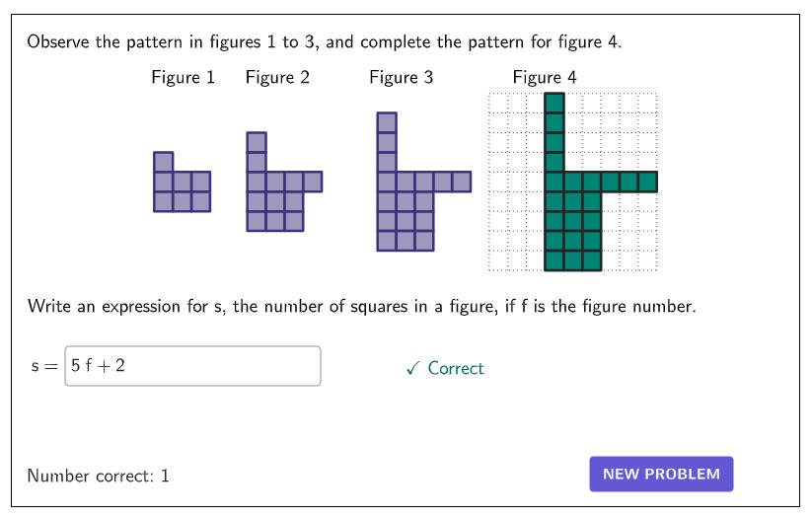Image resolution: width=812 pixels, height=517 pixels.
Task: Click the bottom-left green square of Figure 4
Action: pos(554,260)
